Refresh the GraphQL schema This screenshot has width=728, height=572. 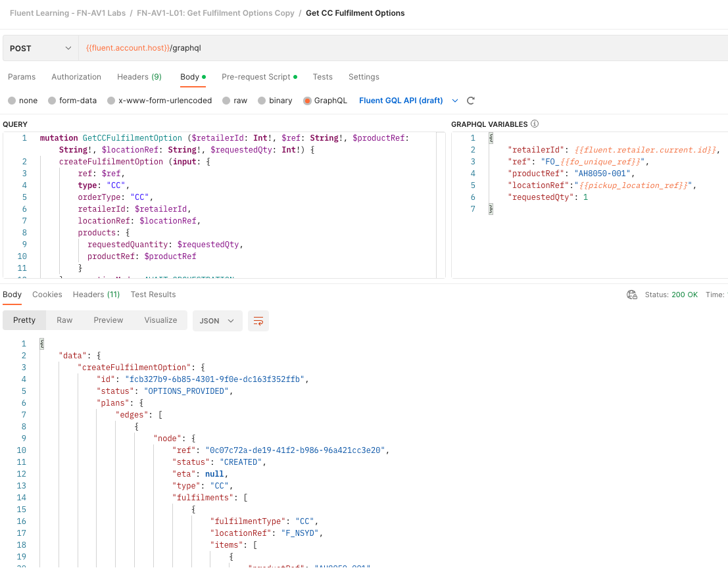tap(471, 101)
